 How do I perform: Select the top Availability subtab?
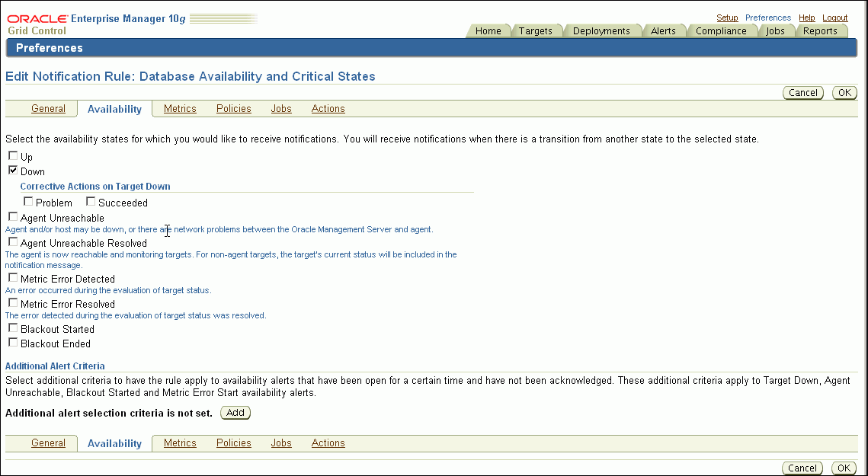114,109
